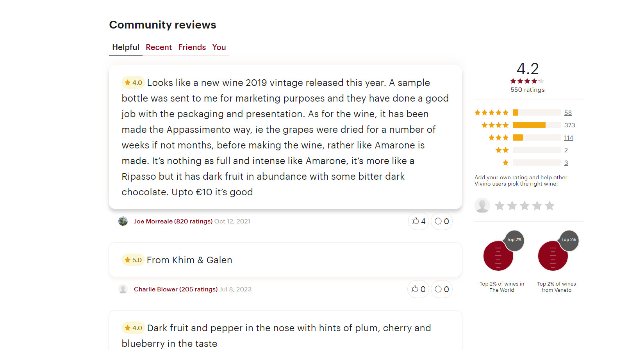644x350 pixels.
Task: Open Charlie Blower's profile link
Action: tap(175, 289)
